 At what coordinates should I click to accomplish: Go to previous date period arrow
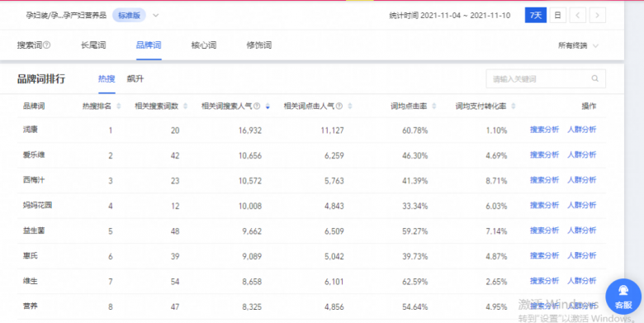(577, 15)
